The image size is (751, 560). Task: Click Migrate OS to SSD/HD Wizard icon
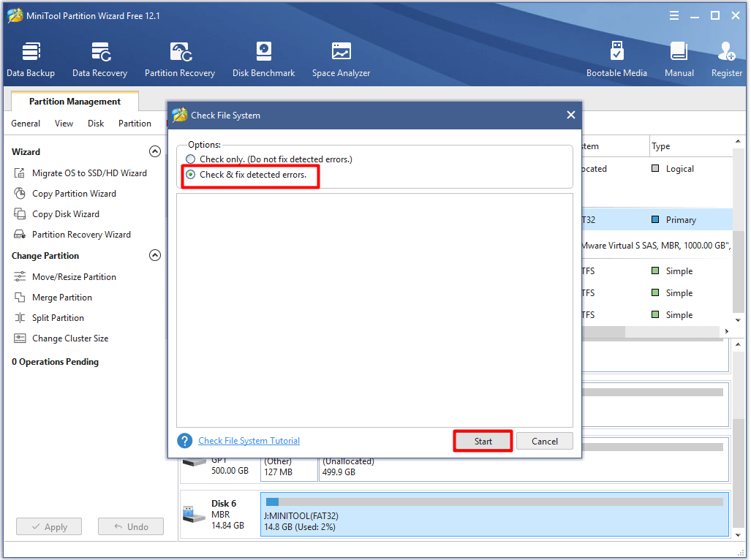pos(20,173)
